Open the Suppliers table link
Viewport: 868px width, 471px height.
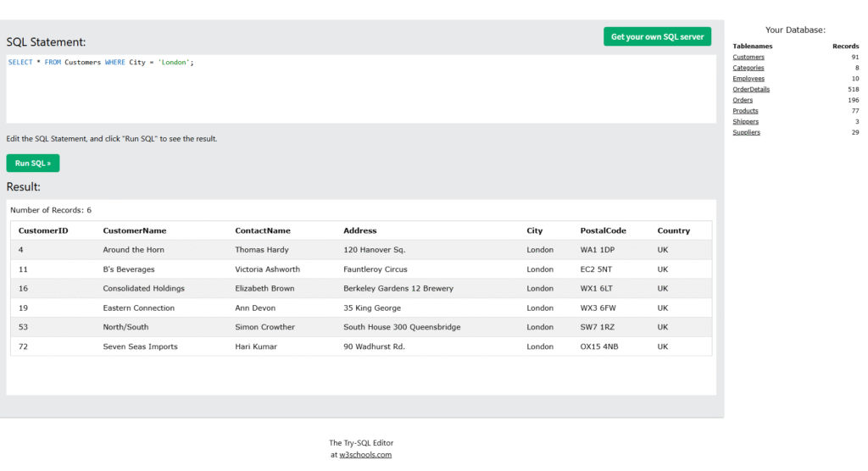point(746,132)
